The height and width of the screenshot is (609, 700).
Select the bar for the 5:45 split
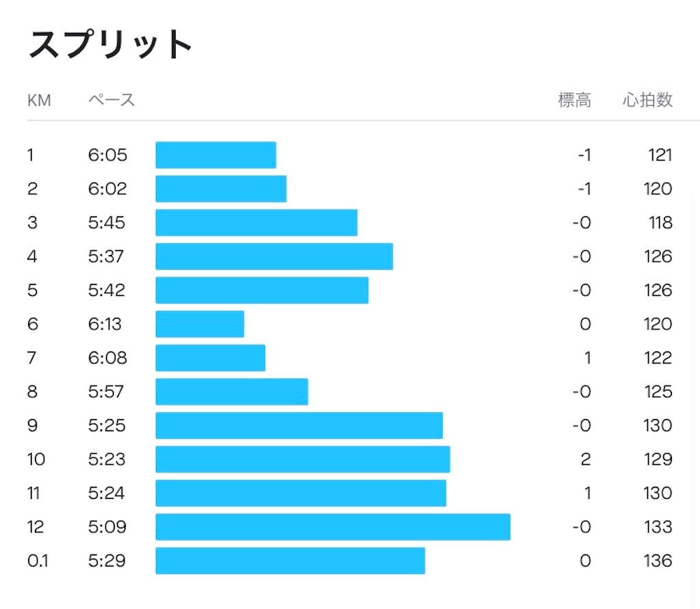pyautogui.click(x=257, y=223)
